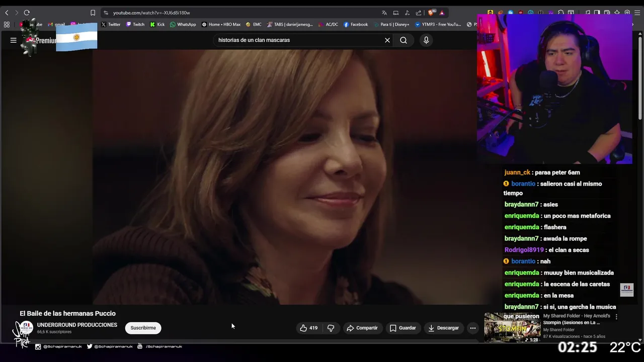
Task: Click Rodrigol8919's message el clan a secas
Action: point(546,250)
